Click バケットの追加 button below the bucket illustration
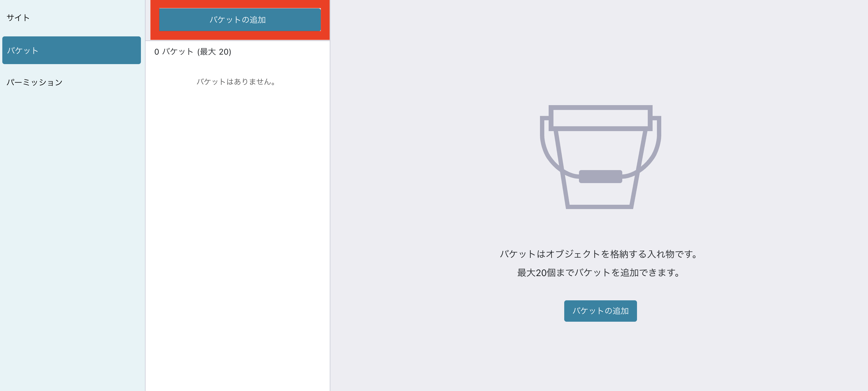868x391 pixels. pos(600,311)
